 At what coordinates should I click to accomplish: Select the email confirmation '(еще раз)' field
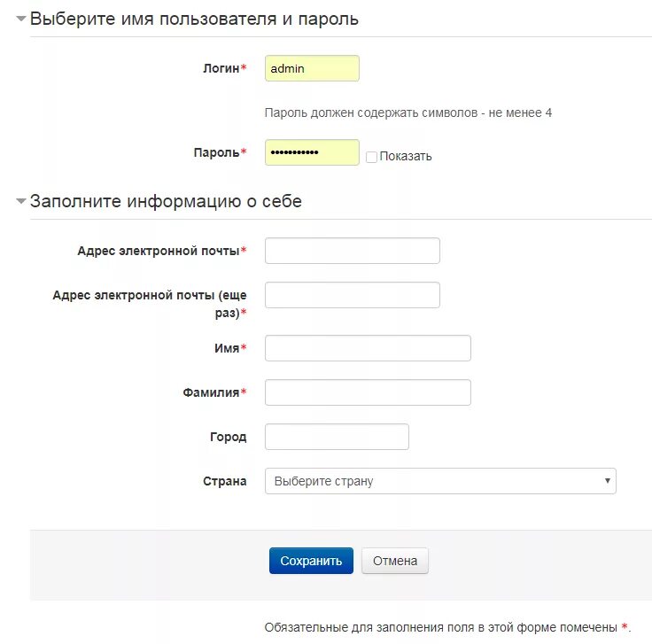coord(353,295)
